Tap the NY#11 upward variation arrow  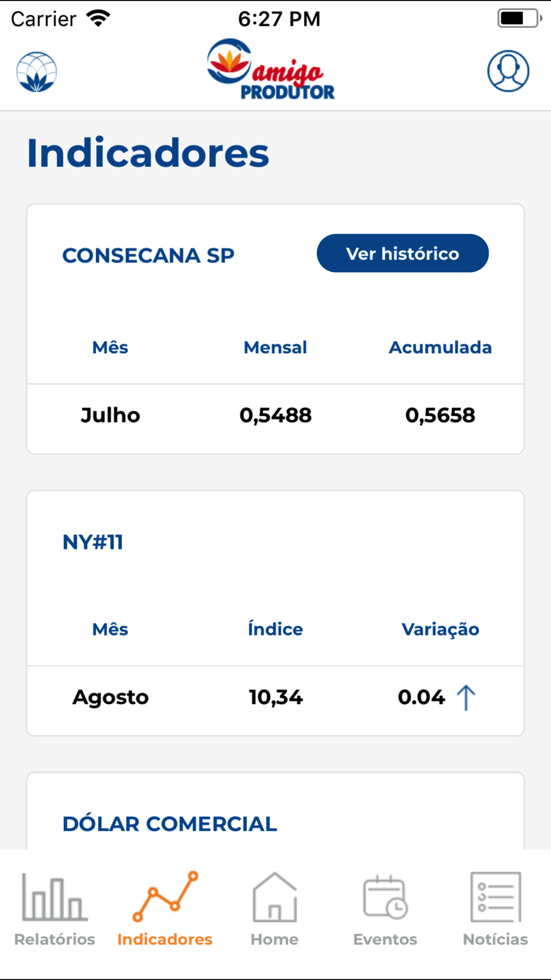466,698
